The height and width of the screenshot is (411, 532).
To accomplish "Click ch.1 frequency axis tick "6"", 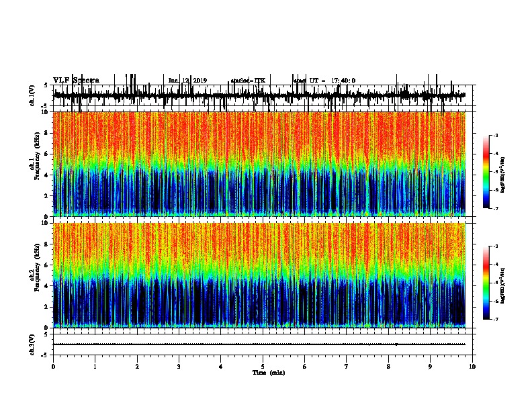I will tap(47, 154).
